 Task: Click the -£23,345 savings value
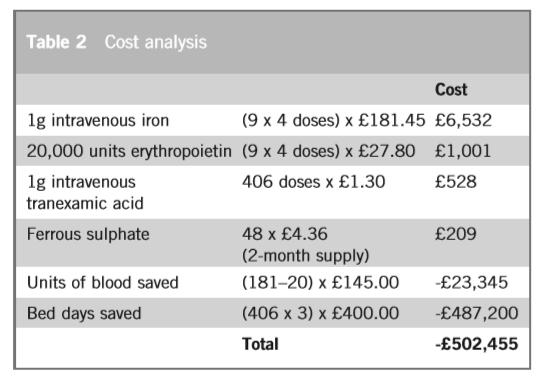click(x=471, y=283)
